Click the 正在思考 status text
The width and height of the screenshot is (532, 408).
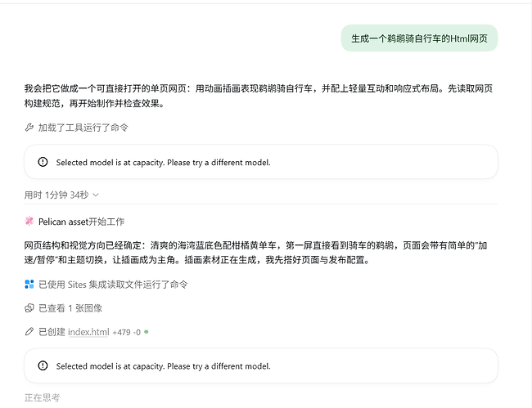click(x=42, y=397)
